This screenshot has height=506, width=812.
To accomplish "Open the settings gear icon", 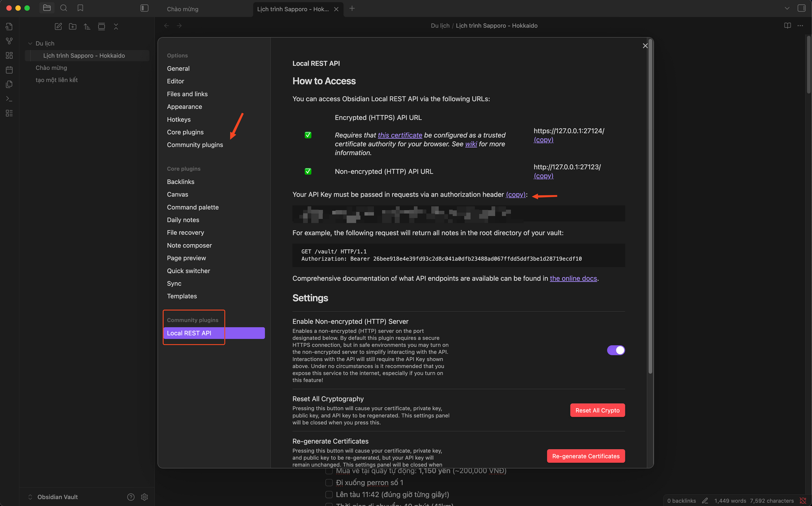I will [144, 497].
